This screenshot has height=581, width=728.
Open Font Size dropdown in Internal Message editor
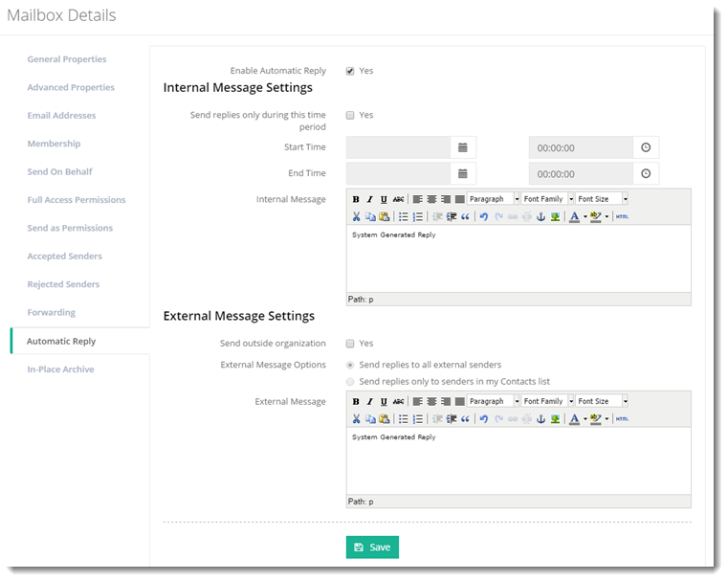point(602,199)
